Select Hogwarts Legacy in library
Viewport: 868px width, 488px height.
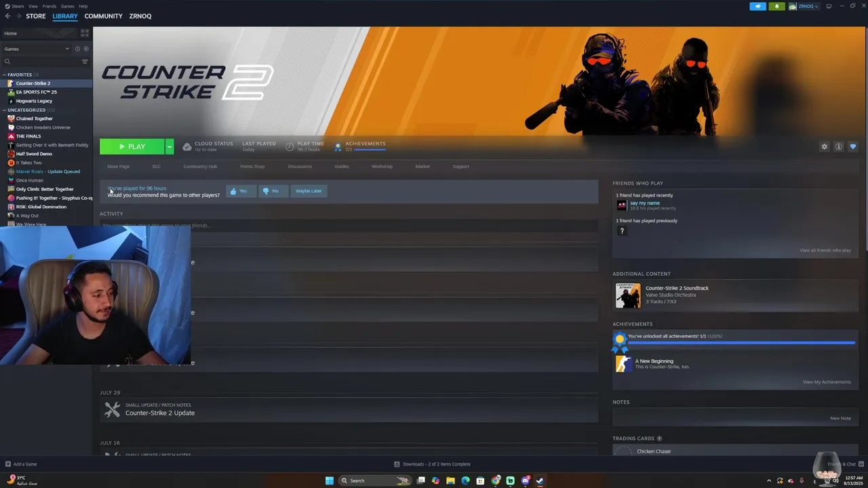point(46,101)
